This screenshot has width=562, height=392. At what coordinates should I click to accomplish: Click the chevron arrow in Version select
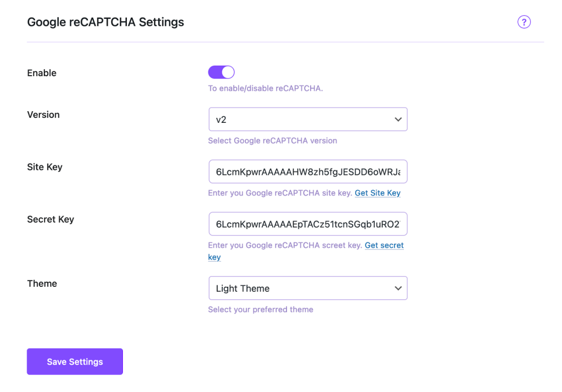398,120
